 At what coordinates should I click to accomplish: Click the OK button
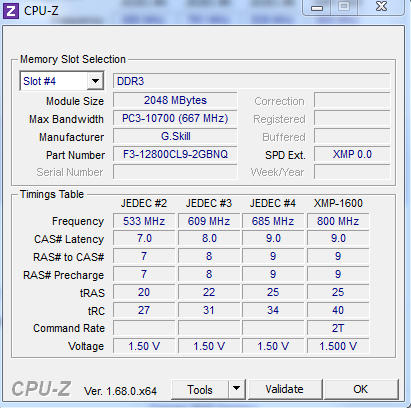pos(361,389)
